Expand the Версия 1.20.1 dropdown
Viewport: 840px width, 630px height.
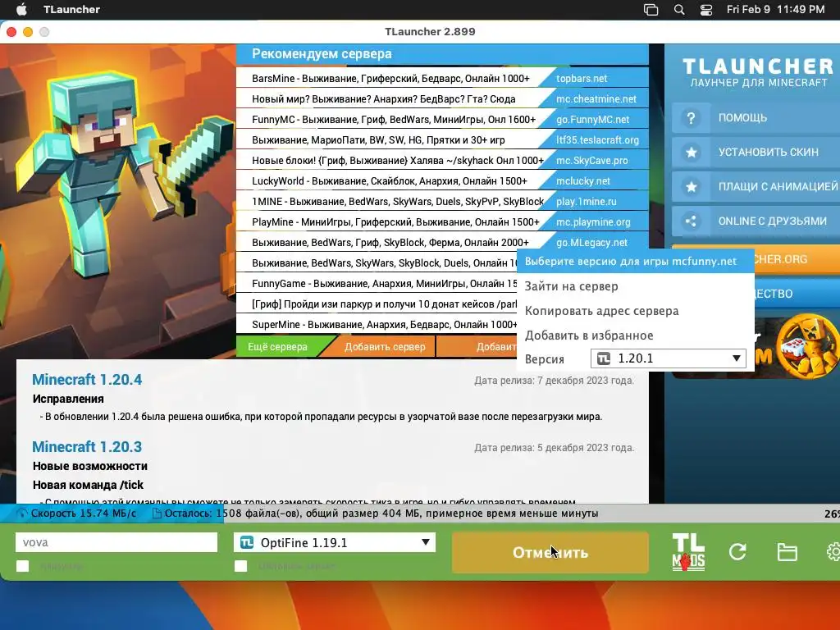[x=736, y=358]
